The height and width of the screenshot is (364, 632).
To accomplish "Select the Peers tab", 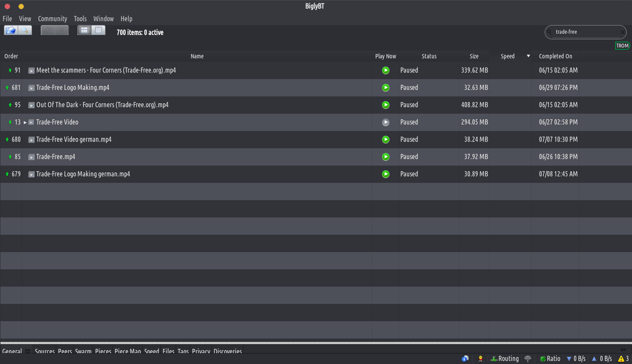I will click(x=65, y=351).
